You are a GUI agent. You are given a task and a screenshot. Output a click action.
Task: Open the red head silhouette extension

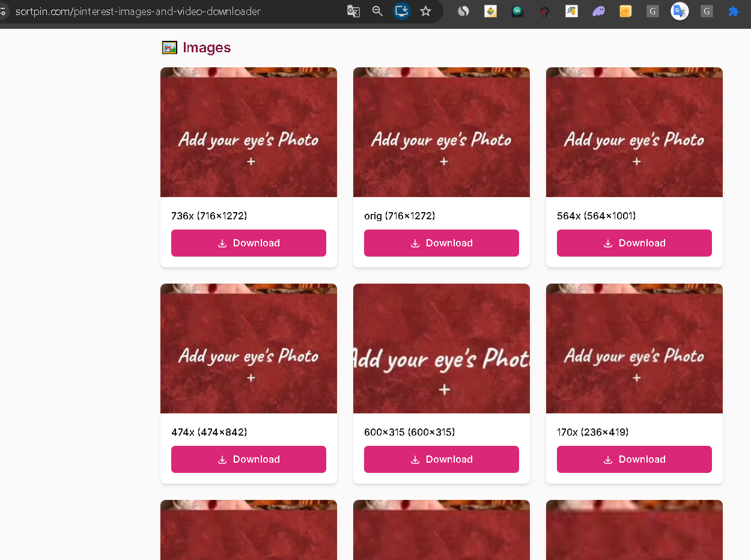coord(544,11)
